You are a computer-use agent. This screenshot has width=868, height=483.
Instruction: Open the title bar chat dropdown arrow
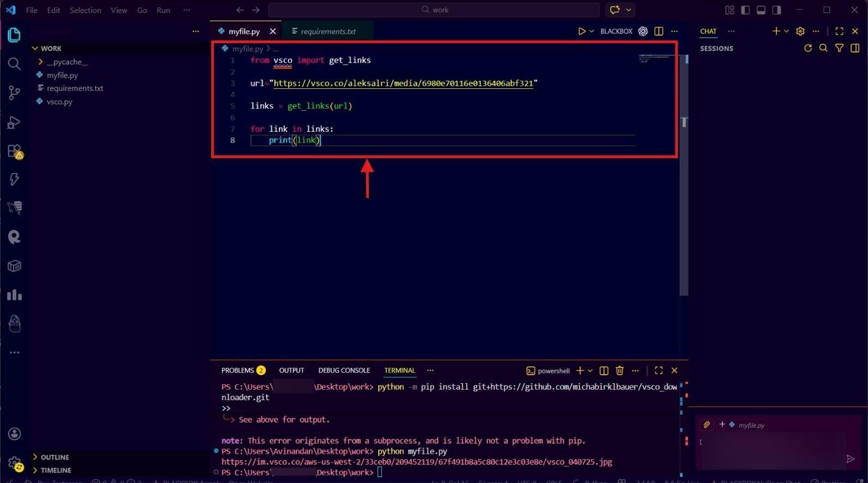(x=628, y=10)
